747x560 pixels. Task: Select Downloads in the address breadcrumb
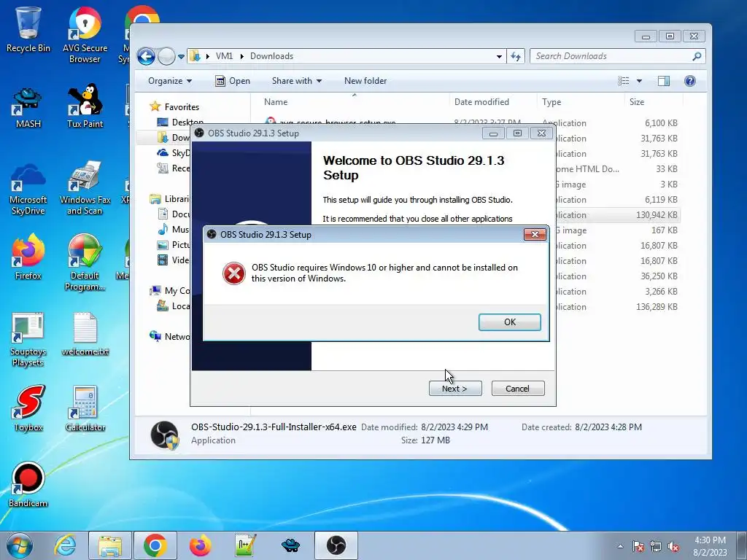(x=271, y=56)
